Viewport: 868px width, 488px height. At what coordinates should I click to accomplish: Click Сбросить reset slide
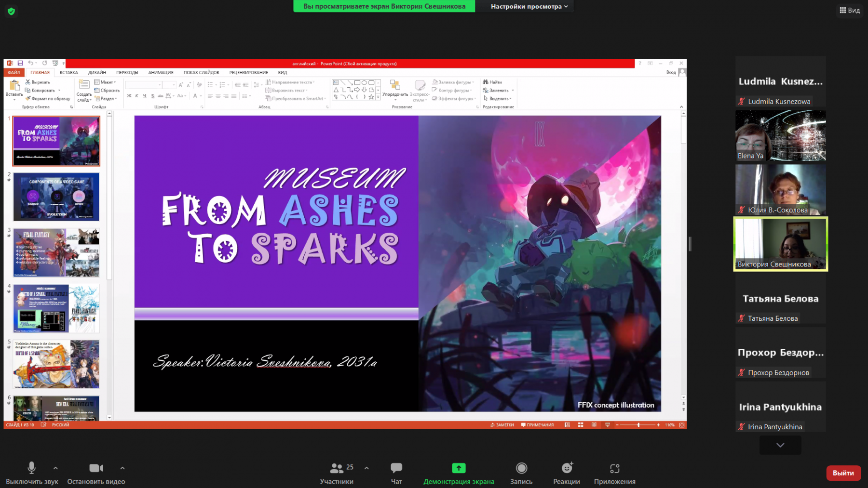107,90
